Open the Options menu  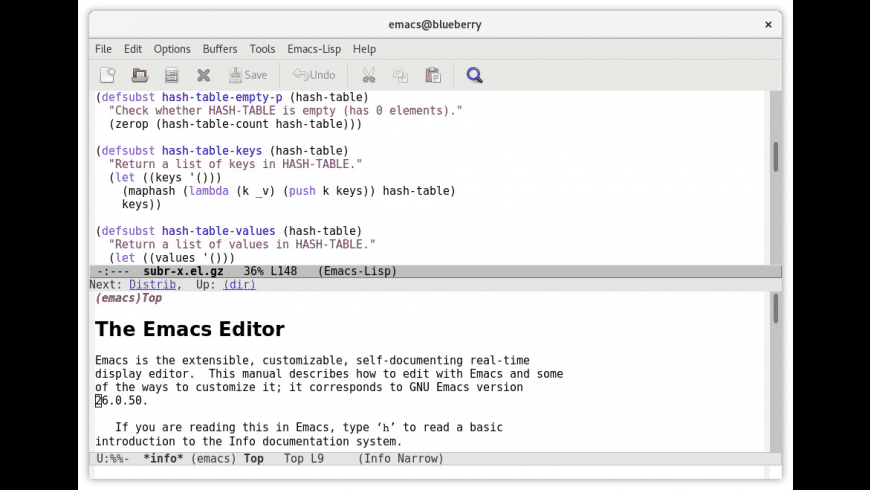point(172,49)
